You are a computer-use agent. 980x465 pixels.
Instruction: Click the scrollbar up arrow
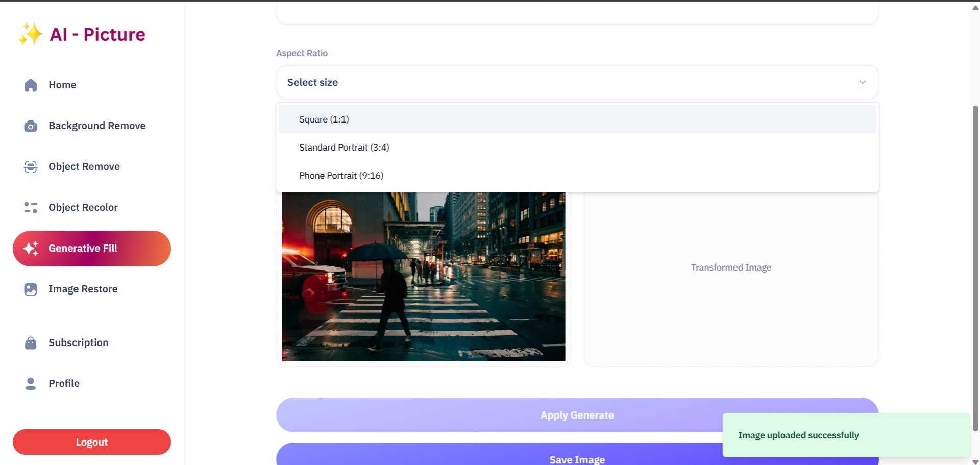point(975,8)
